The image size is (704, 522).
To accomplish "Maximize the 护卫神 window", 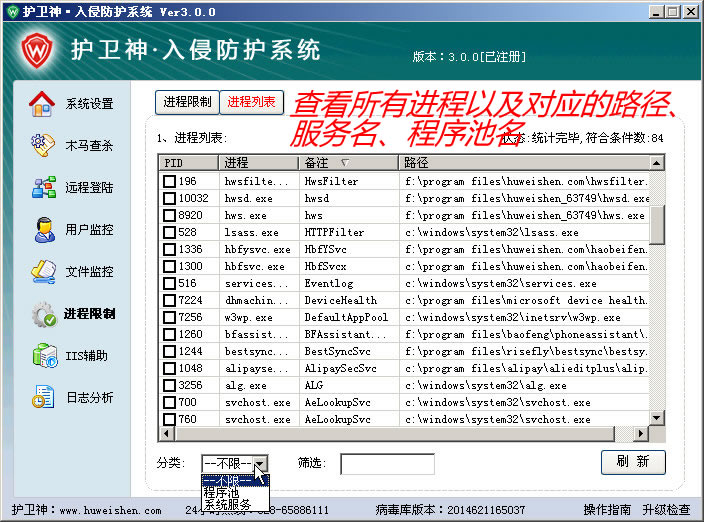I will pos(673,12).
